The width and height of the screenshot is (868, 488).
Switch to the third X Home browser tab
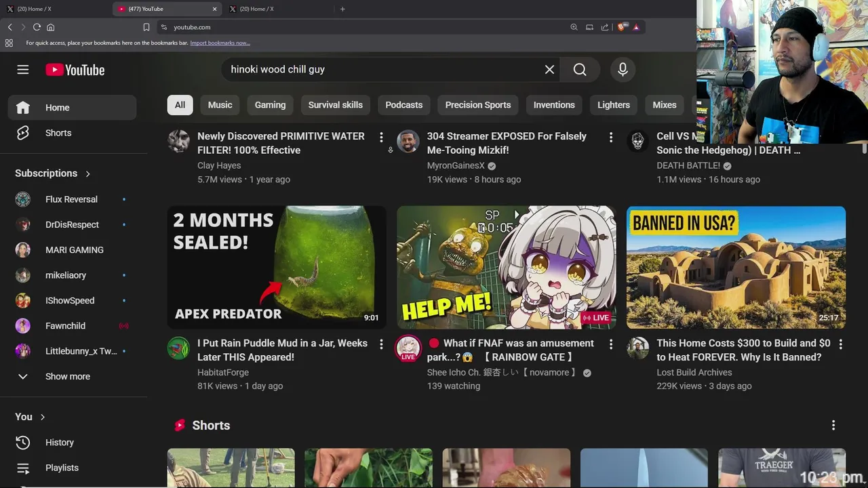click(x=279, y=9)
